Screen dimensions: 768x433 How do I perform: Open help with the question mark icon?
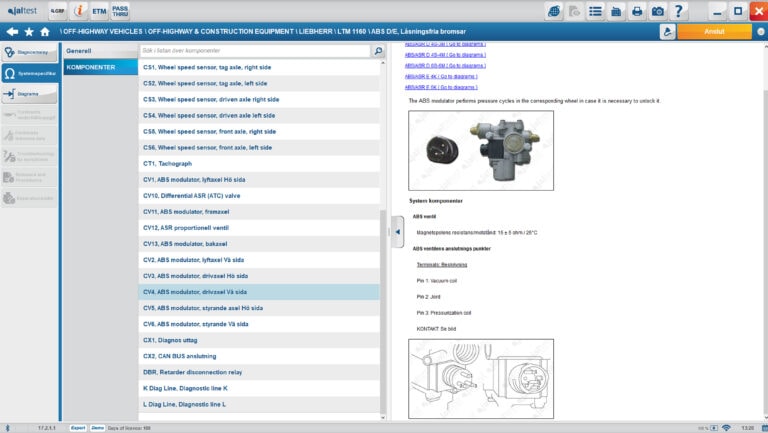tap(678, 11)
